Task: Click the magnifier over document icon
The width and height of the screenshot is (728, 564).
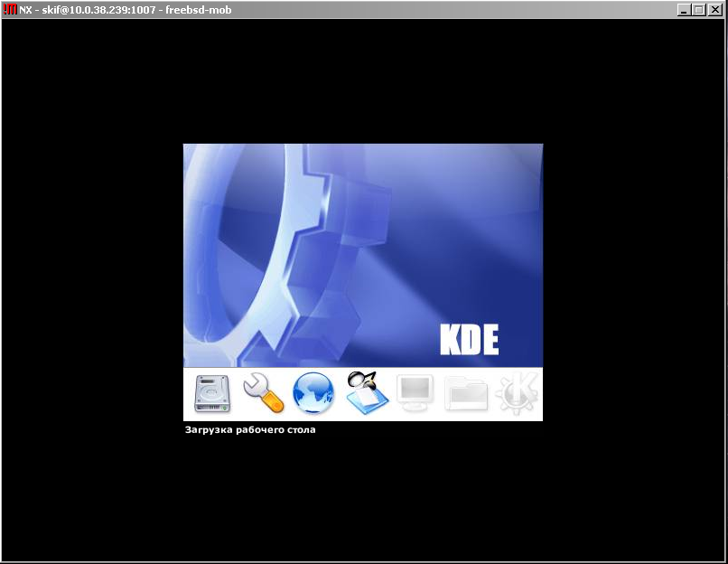Action: [366, 392]
